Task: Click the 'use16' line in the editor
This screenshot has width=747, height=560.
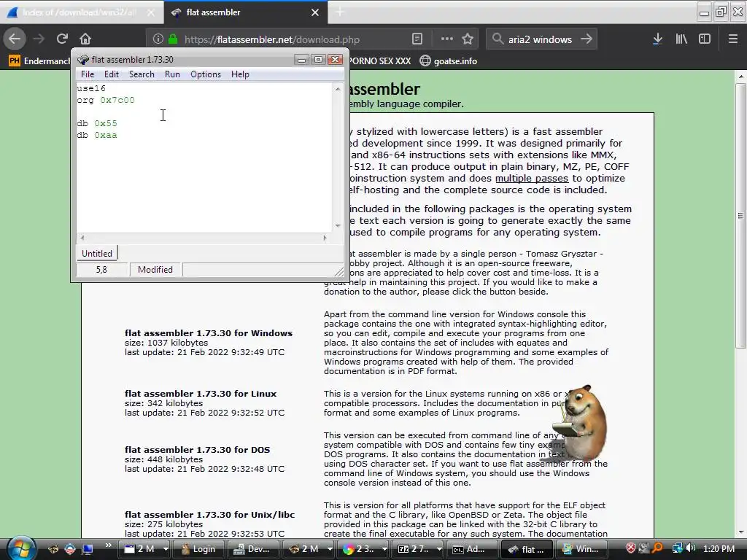Action: (91, 88)
